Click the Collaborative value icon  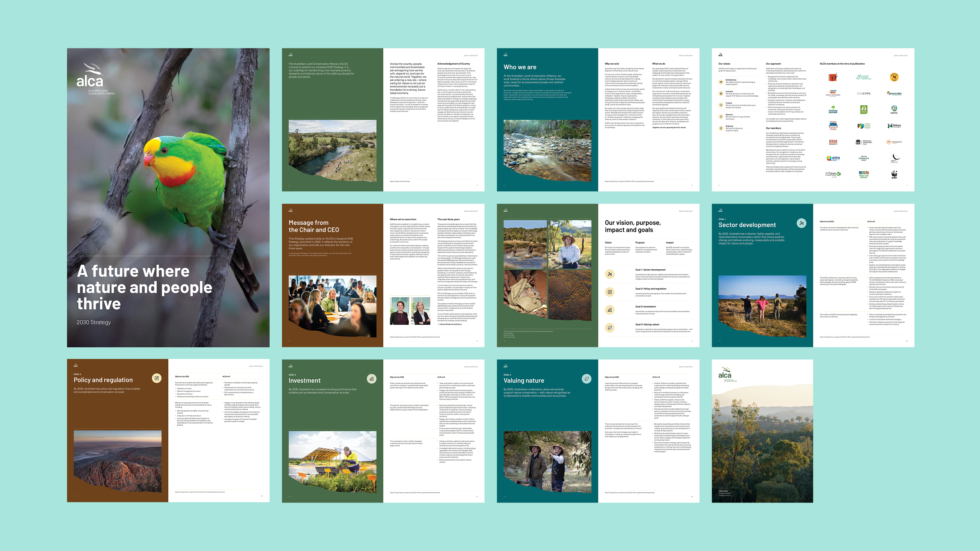(x=721, y=82)
